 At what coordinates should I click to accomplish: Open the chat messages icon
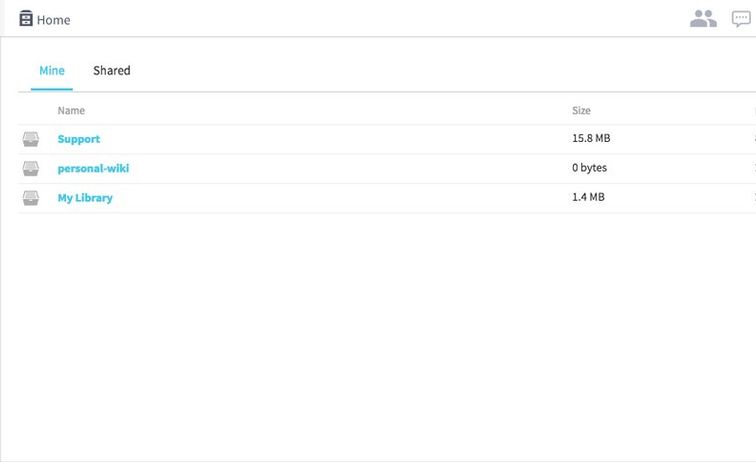tap(741, 19)
